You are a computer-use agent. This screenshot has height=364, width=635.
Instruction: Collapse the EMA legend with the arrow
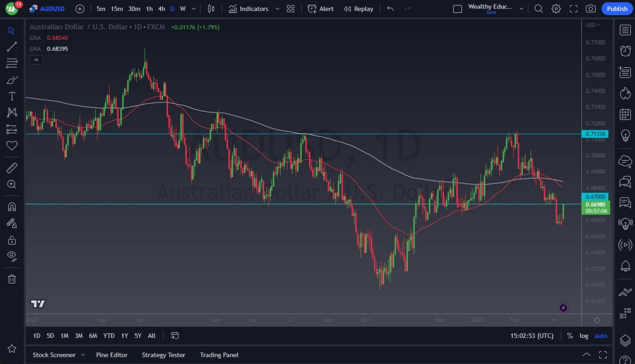coord(36,60)
